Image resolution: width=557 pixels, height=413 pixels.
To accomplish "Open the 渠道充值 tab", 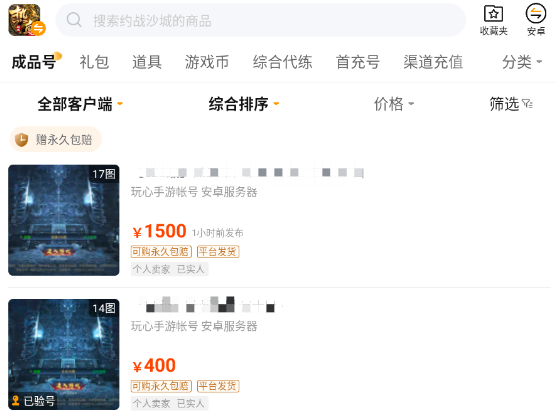I will coord(433,62).
